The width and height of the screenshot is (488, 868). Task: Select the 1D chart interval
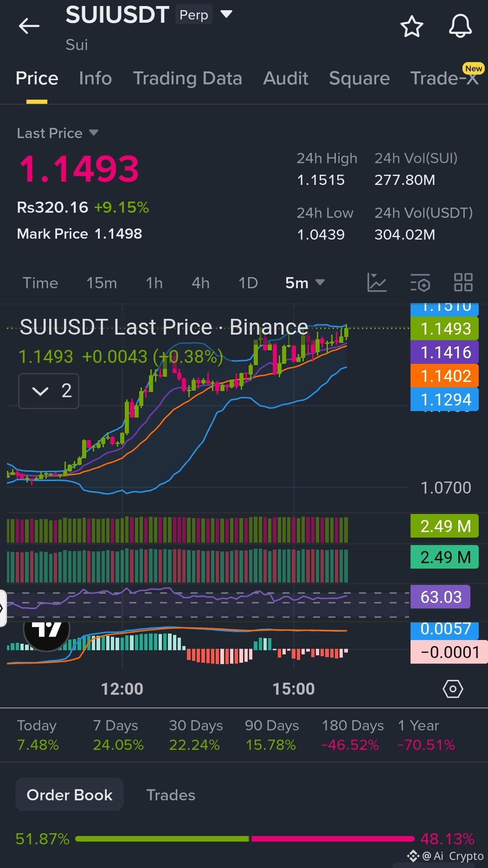(248, 283)
